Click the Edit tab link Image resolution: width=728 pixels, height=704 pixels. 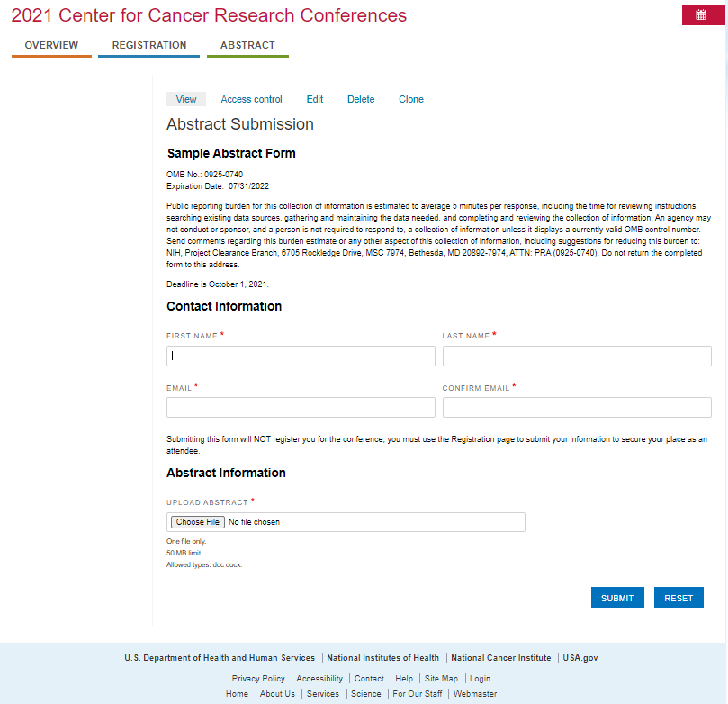pyautogui.click(x=314, y=99)
